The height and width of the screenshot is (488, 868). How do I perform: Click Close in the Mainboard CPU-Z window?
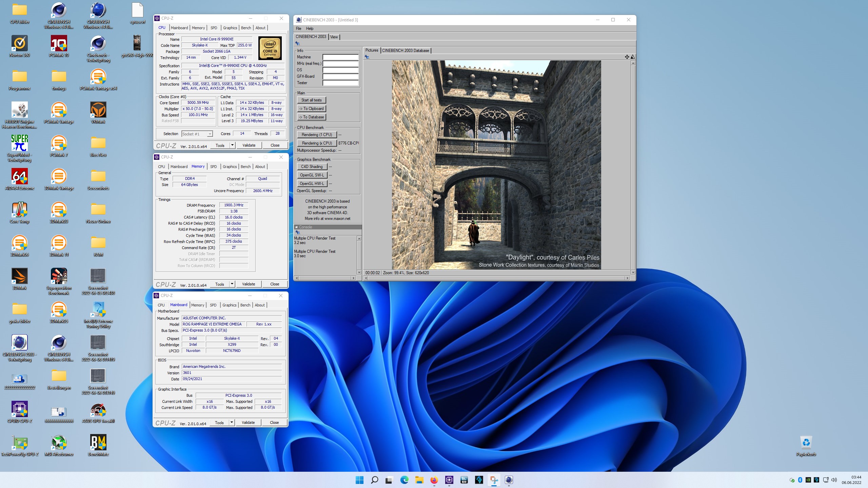tap(274, 423)
